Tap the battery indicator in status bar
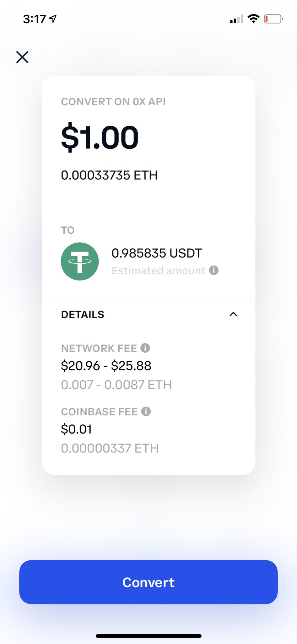This screenshot has height=644, width=297. tap(273, 19)
